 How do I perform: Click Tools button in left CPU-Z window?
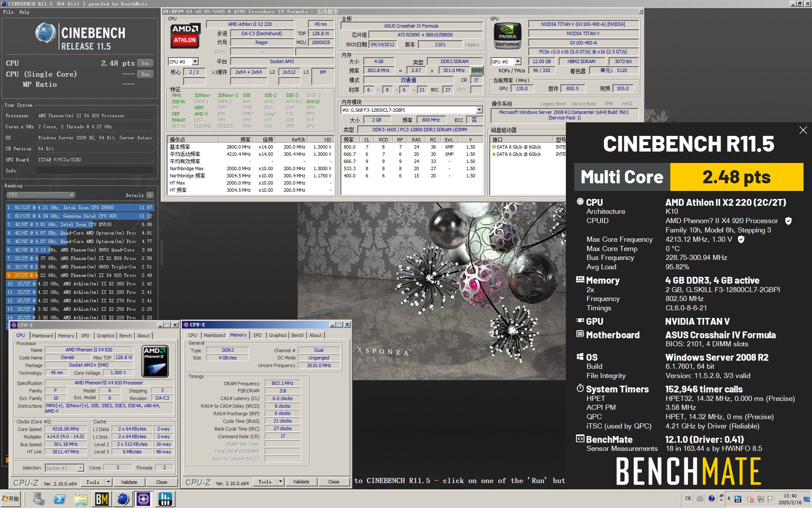[93, 482]
